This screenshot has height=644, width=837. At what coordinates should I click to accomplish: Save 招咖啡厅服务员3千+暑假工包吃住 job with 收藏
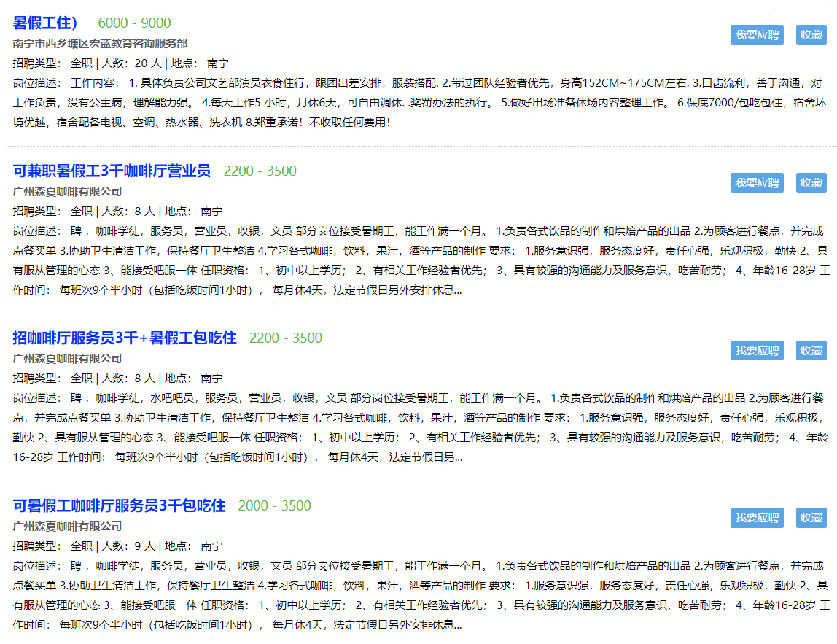coord(811,351)
